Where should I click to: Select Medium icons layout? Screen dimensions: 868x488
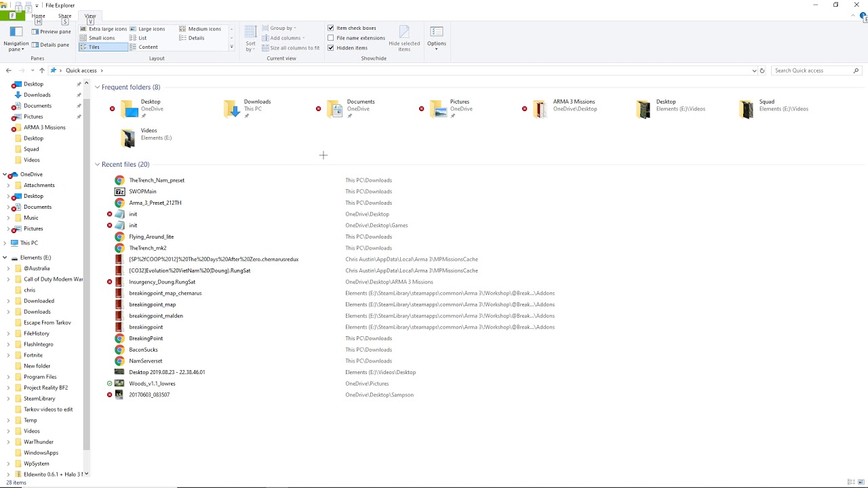tap(200, 29)
